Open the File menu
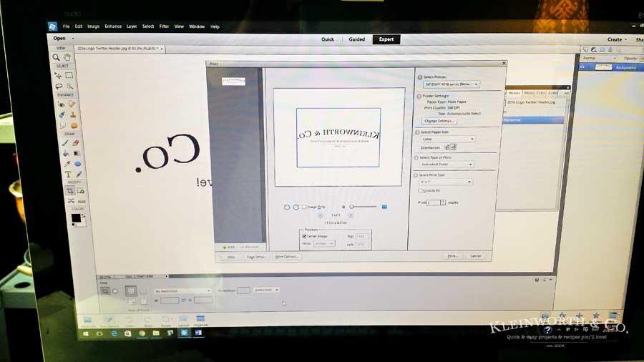Viewport: 644px width, 362px height. click(x=66, y=26)
